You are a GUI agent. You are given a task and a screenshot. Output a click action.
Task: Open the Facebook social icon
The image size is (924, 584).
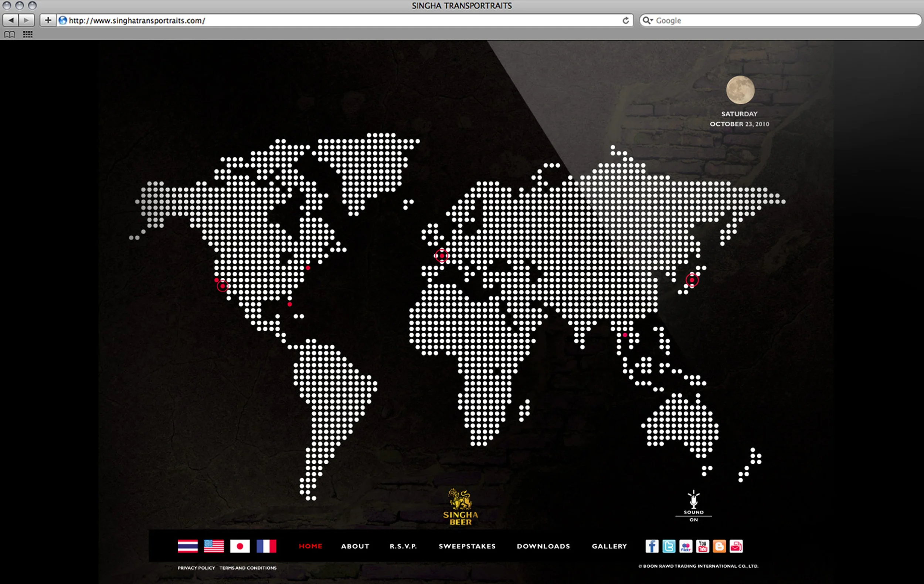(x=652, y=546)
